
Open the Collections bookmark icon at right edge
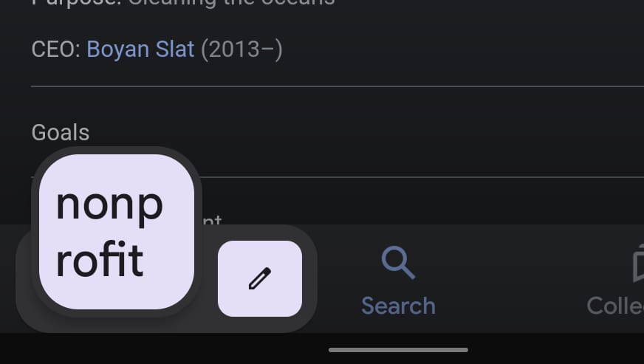click(x=638, y=263)
